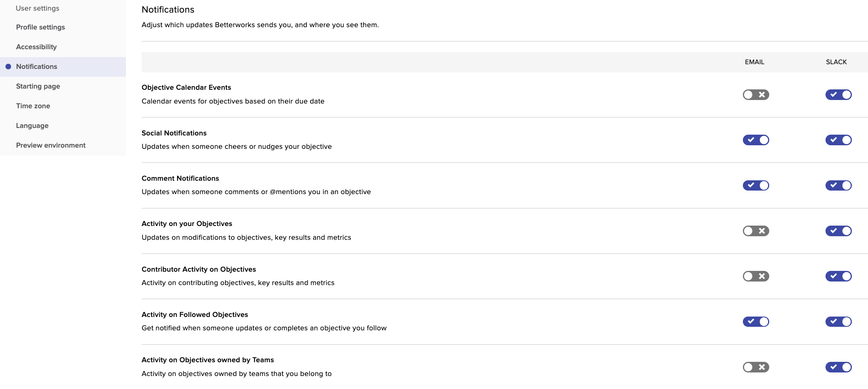Image resolution: width=868 pixels, height=389 pixels.
Task: Toggle Slack for Activity on your Objectives
Action: (x=838, y=231)
